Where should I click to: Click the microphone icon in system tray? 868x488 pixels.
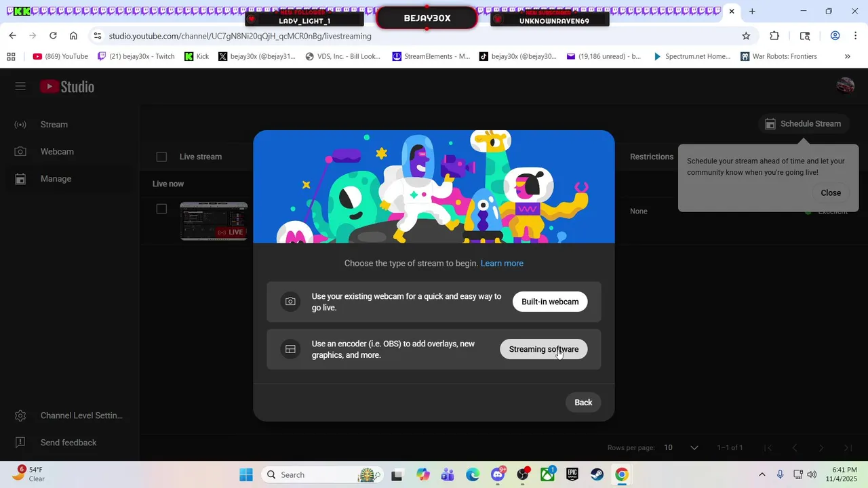[780, 474]
